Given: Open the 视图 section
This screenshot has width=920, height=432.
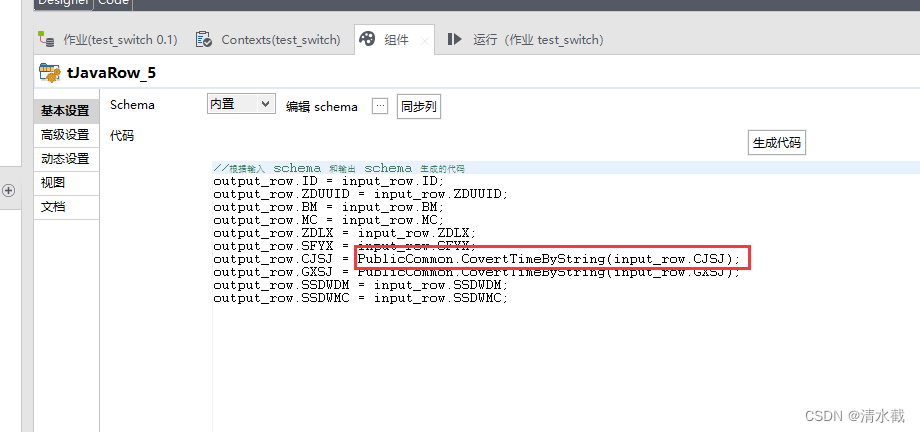Looking at the screenshot, I should point(65,183).
